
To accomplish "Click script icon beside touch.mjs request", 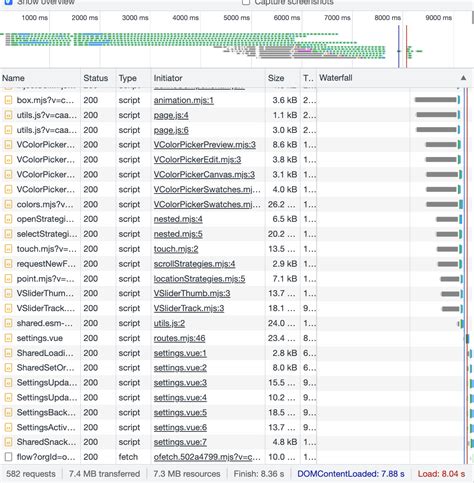I will [8, 249].
